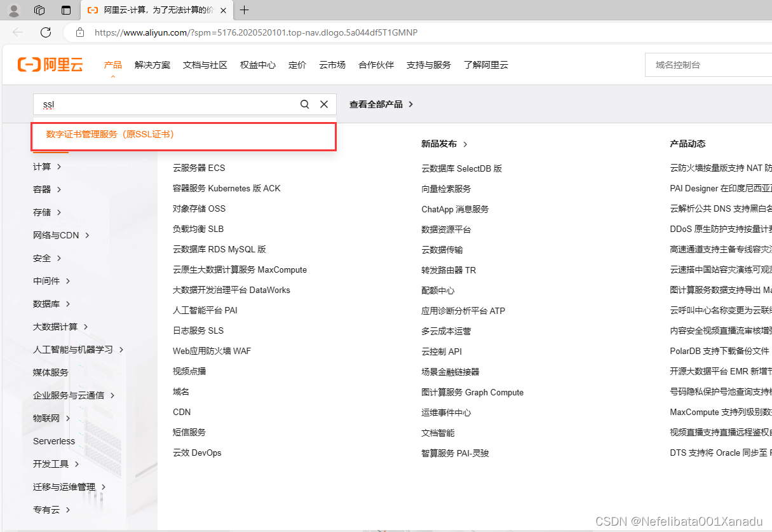The image size is (772, 532).
Task: Click the address bar URL
Action: (x=256, y=32)
